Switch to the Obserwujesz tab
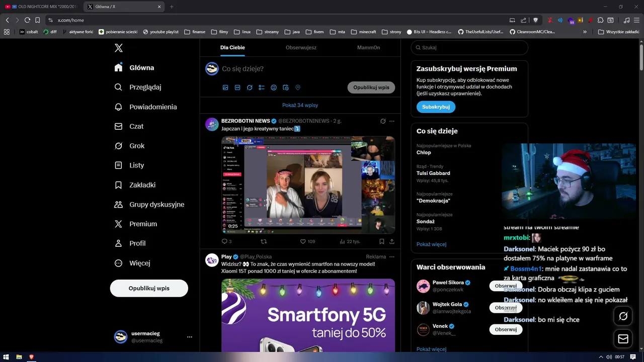The image size is (644, 362). (x=301, y=47)
